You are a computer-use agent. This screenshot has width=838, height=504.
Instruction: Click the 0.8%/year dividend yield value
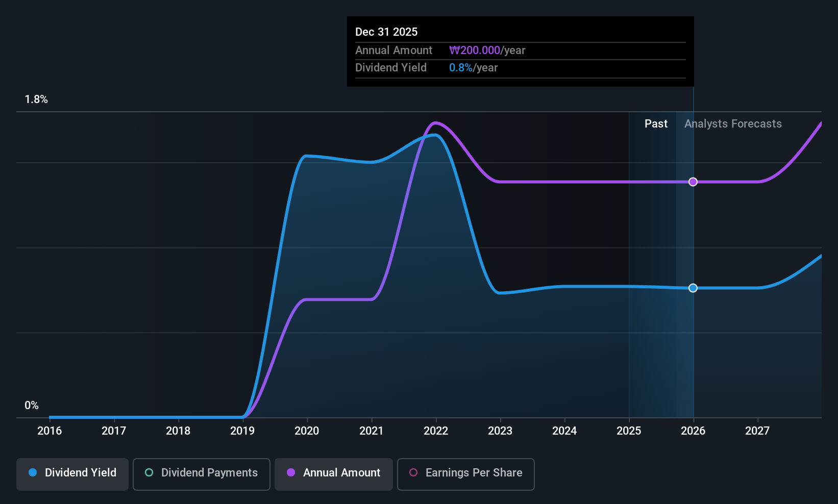click(473, 67)
